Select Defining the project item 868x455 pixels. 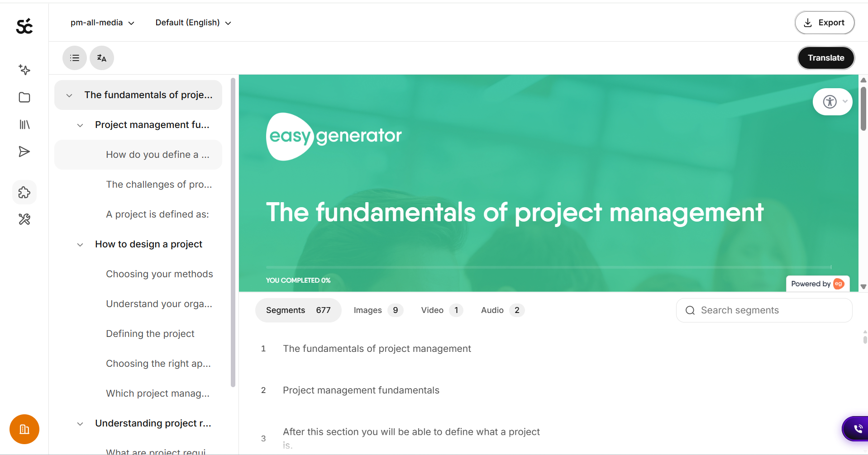tap(138, 334)
